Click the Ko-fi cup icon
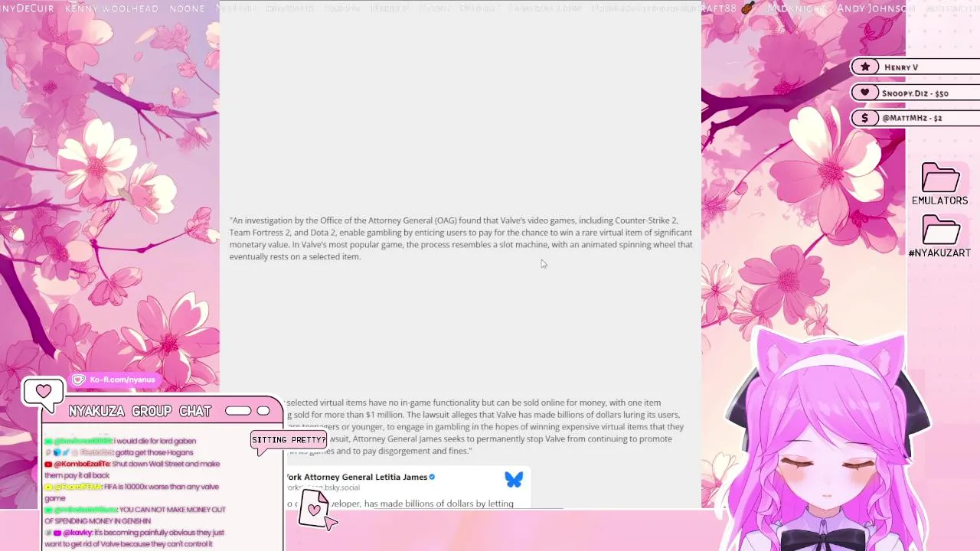Viewport: 980px width, 551px height. click(x=79, y=380)
